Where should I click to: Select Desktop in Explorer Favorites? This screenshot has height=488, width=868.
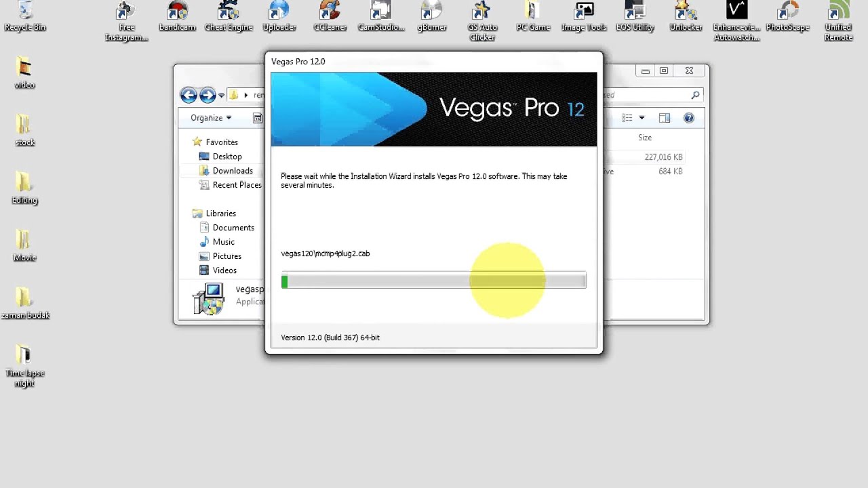[220, 156]
